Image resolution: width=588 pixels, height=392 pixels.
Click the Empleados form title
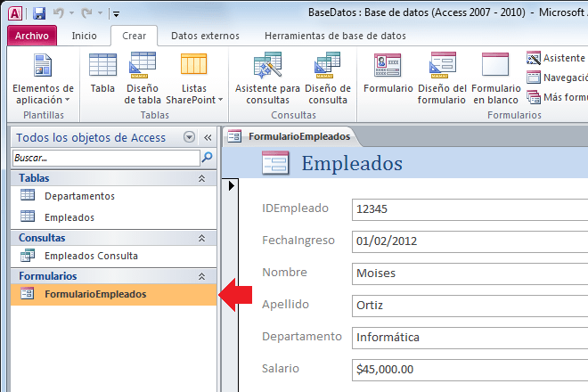352,164
